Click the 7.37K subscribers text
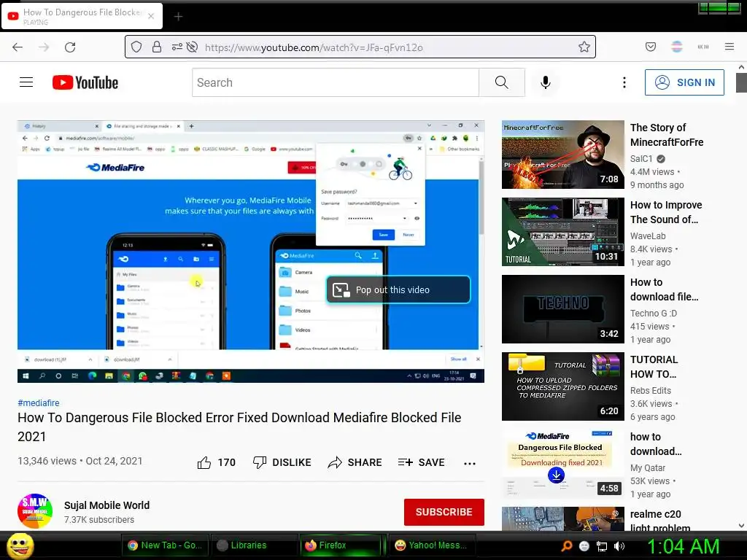The width and height of the screenshot is (747, 560). coord(99,519)
